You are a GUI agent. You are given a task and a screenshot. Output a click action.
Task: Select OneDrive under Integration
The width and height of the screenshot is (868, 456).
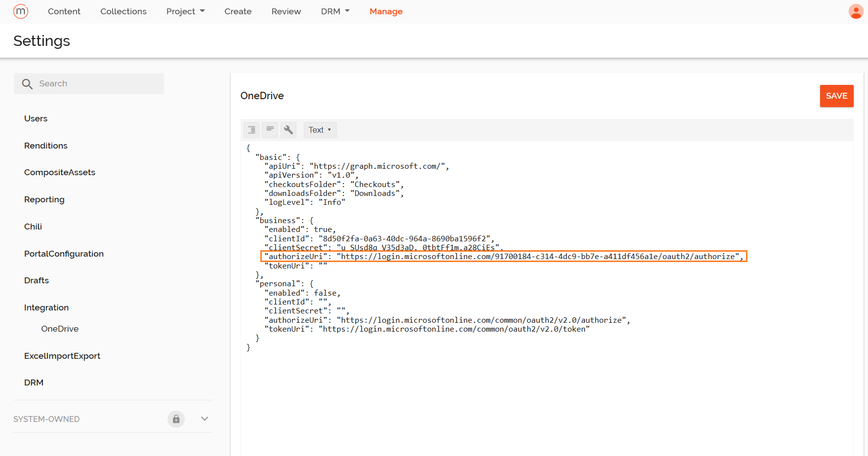60,329
